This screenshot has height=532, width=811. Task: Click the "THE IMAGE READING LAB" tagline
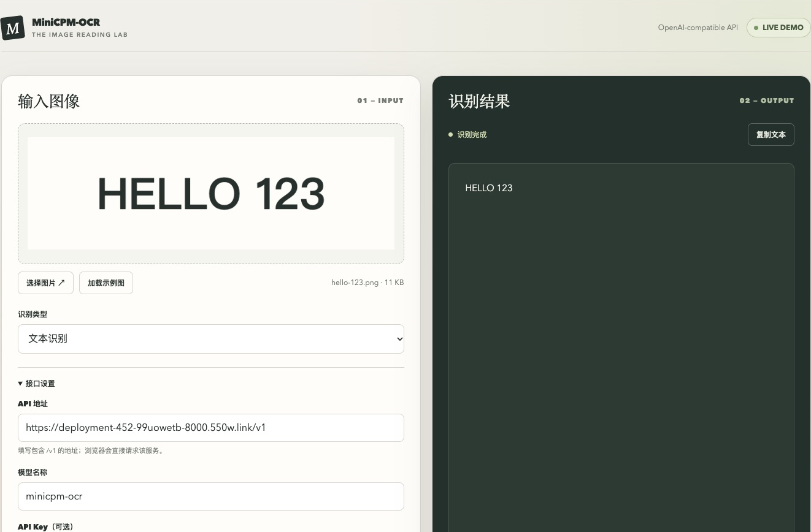(80, 35)
